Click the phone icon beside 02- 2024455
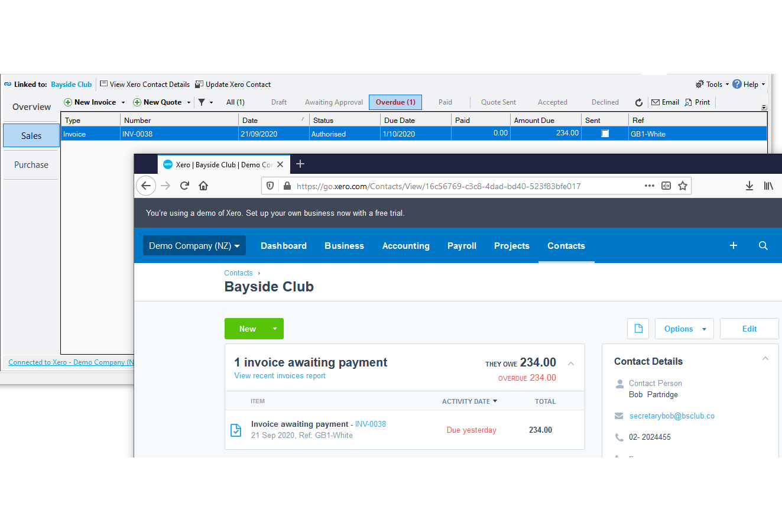 619,437
